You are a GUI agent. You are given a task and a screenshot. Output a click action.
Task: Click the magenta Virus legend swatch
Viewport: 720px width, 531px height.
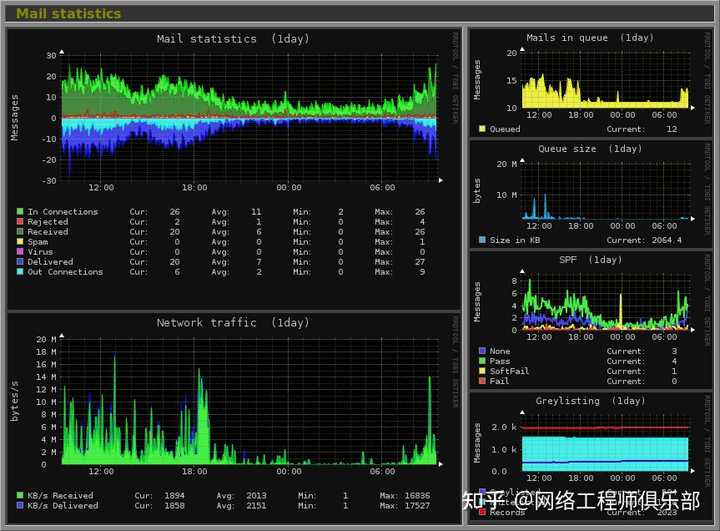pos(20,252)
